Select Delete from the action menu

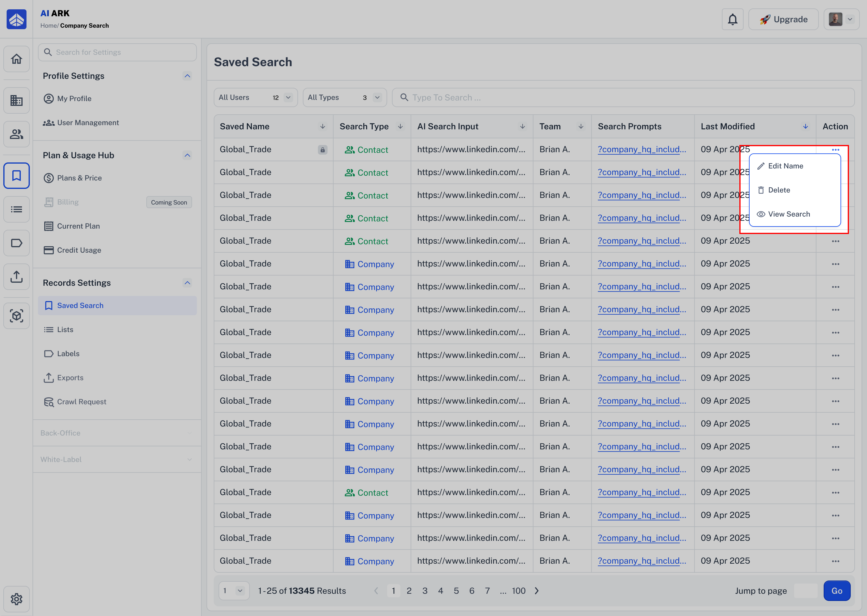778,190
